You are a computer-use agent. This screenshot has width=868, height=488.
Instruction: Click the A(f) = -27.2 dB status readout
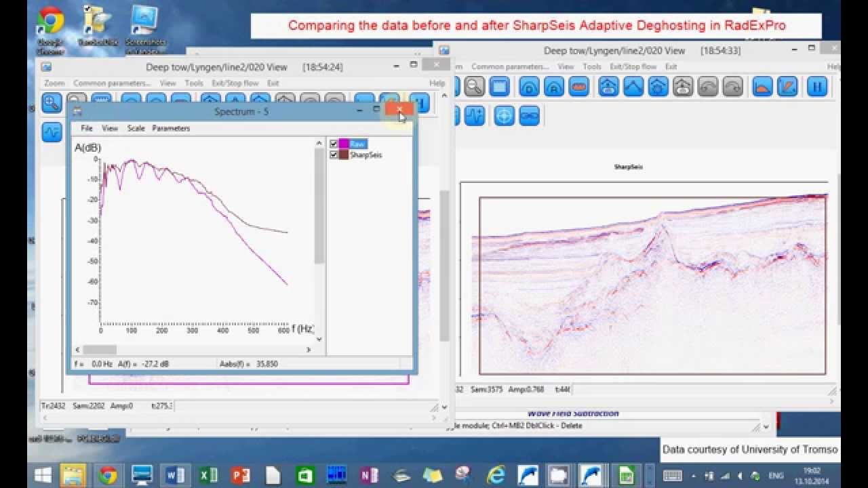pos(143,364)
